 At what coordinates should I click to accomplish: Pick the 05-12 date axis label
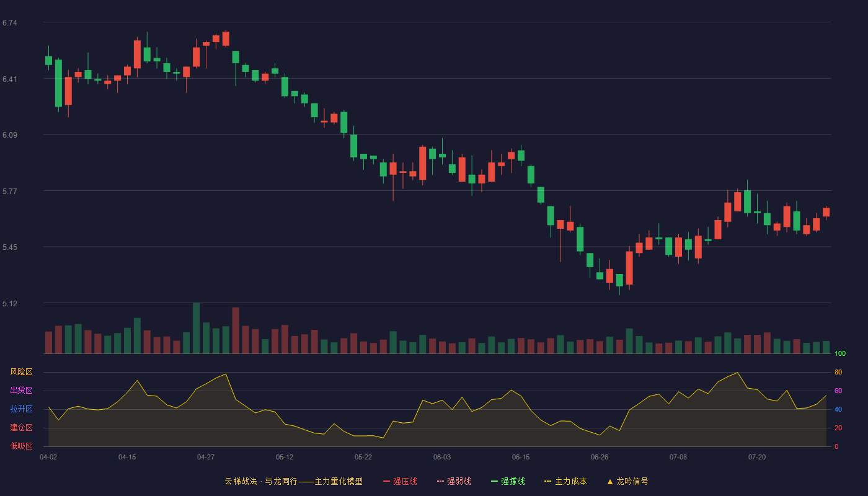(x=285, y=457)
